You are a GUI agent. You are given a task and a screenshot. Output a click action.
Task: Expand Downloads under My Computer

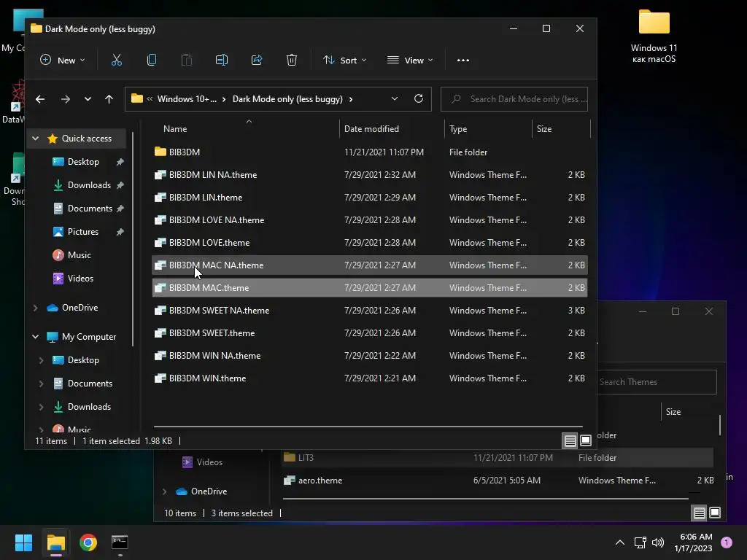pyautogui.click(x=41, y=407)
